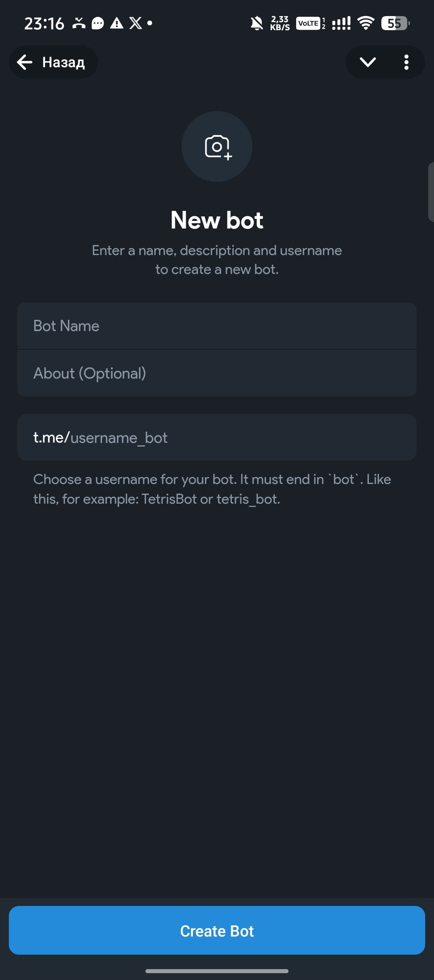Open the three-dot overflow menu
This screenshot has width=434, height=980.
tap(406, 62)
